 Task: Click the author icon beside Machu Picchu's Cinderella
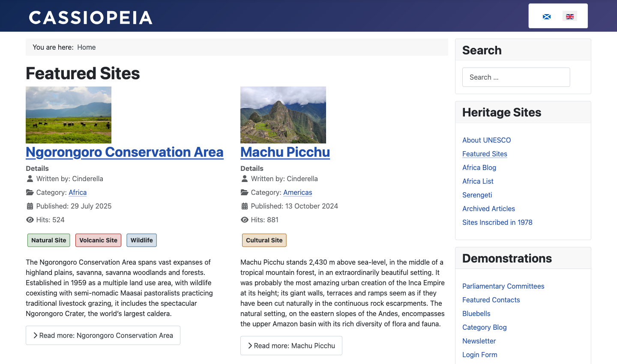click(244, 179)
